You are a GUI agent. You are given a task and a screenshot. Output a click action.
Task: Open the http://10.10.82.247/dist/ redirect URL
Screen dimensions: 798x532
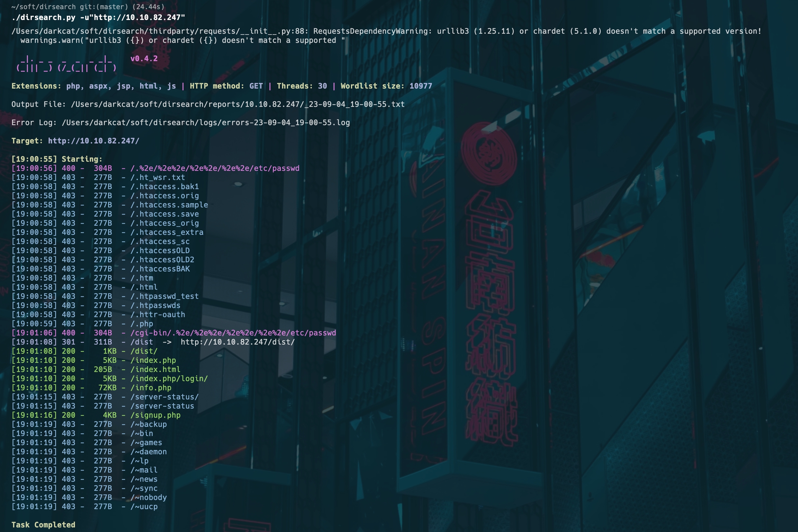coord(238,342)
